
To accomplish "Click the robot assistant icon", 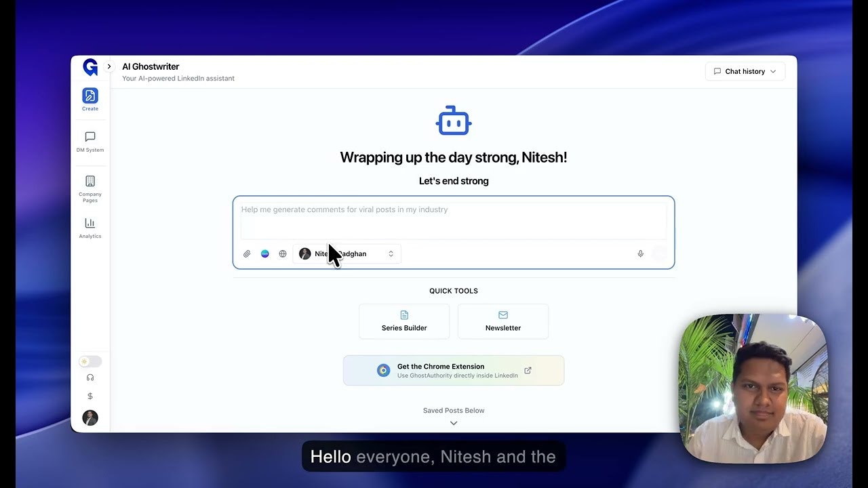I will click(454, 122).
